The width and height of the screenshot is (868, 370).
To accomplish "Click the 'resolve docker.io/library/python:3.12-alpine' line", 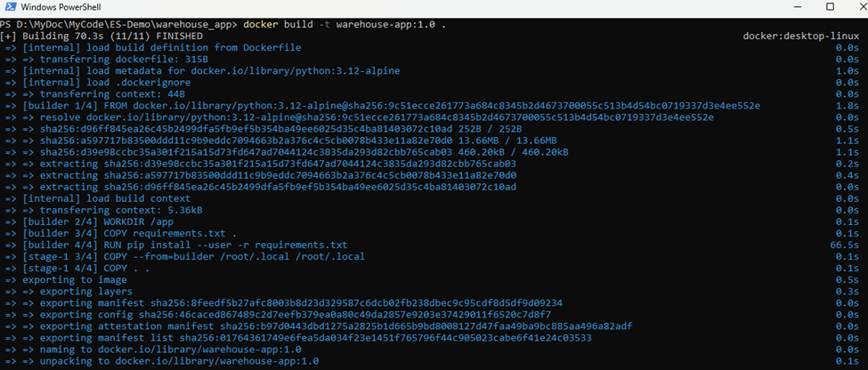I will click(x=359, y=117).
